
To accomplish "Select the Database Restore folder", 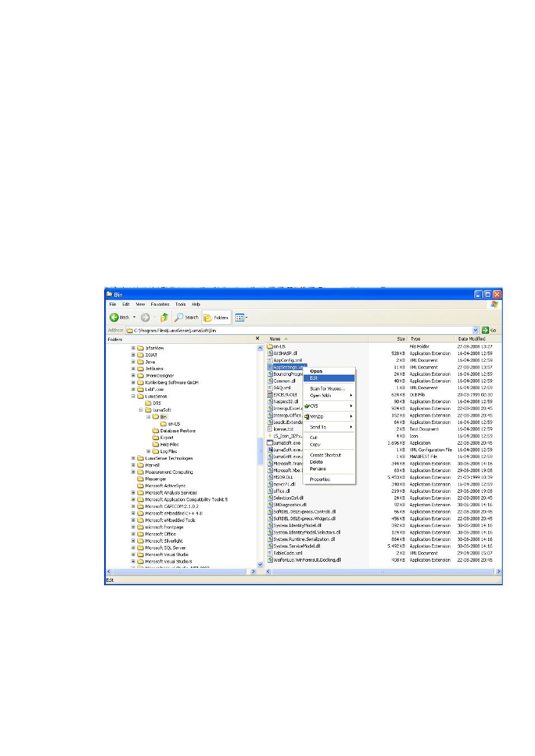I will point(174,431).
